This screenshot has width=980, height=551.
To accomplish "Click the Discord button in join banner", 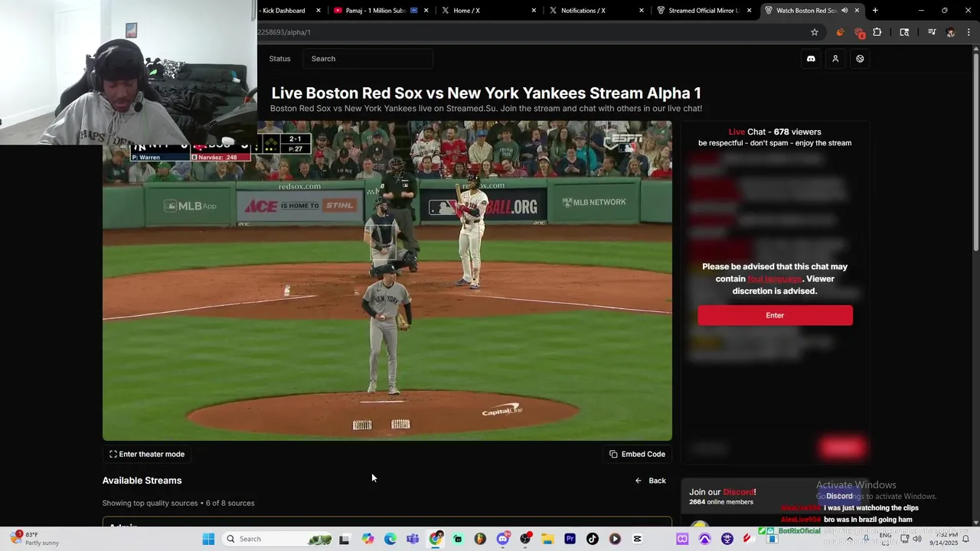I will click(839, 496).
